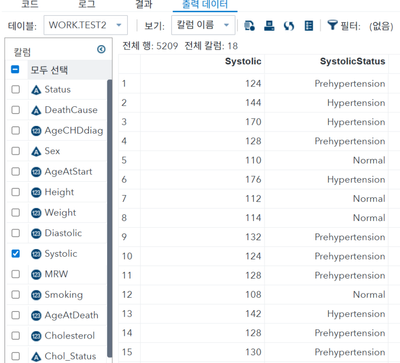Open the WORK.TEST2 table dropdown
The width and height of the screenshot is (400, 363).
(x=86, y=25)
